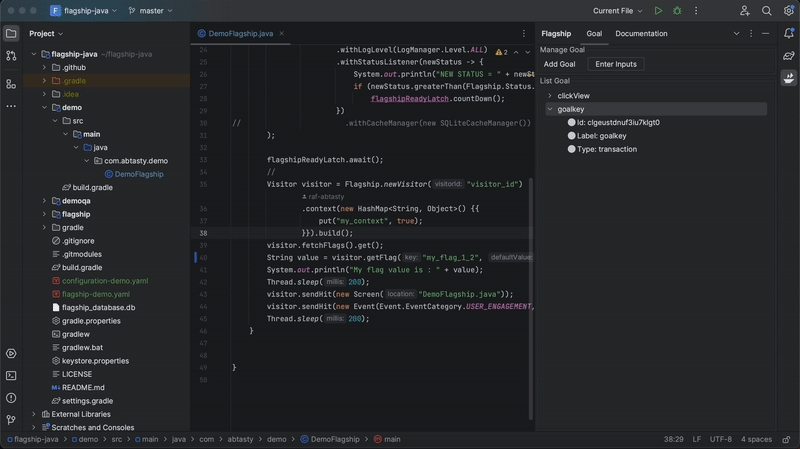Image resolution: width=800 pixels, height=449 pixels.
Task: Select the circle marker beside Type: transaction
Action: pos(571,149)
